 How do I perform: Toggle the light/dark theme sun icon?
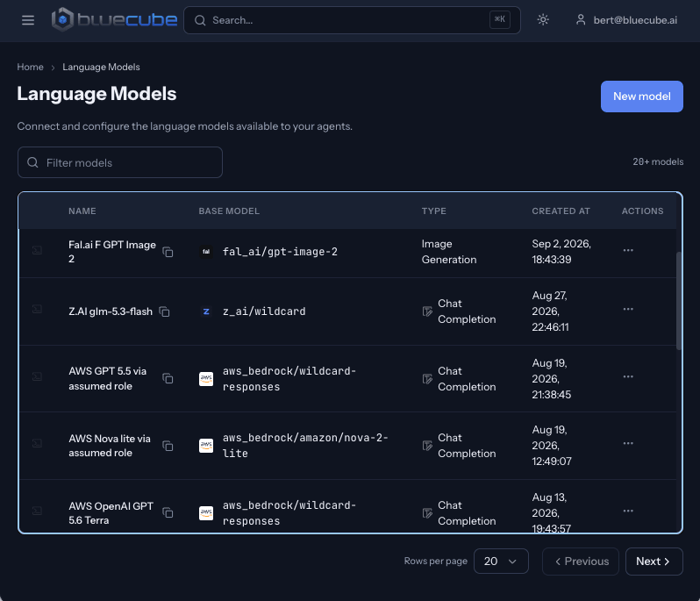click(x=543, y=19)
